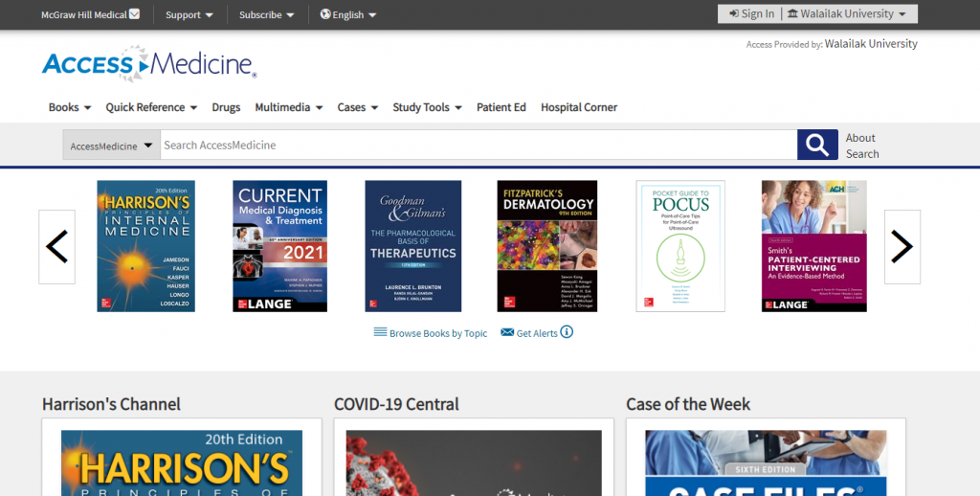Expand the Walailak University account dropdown
This screenshot has width=980, height=496.
click(x=846, y=13)
